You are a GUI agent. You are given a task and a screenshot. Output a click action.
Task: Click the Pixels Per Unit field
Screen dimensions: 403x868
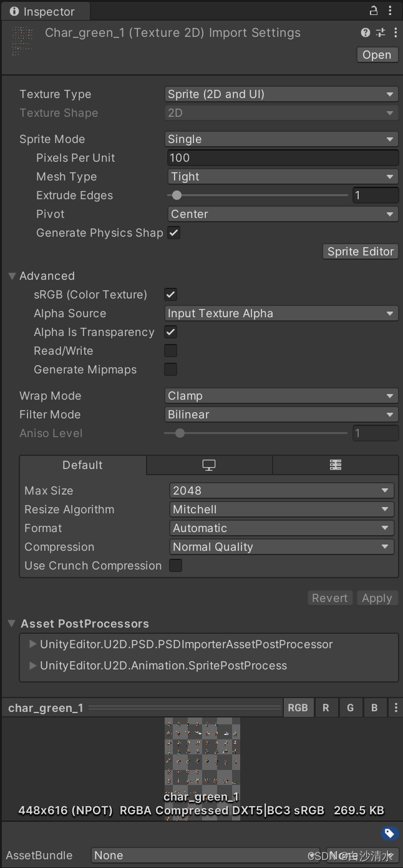(x=283, y=158)
